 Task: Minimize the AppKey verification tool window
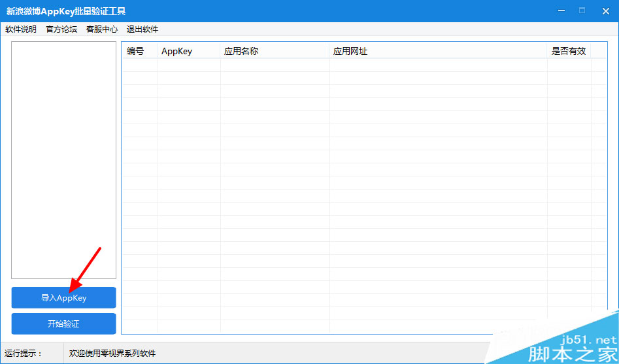point(561,11)
